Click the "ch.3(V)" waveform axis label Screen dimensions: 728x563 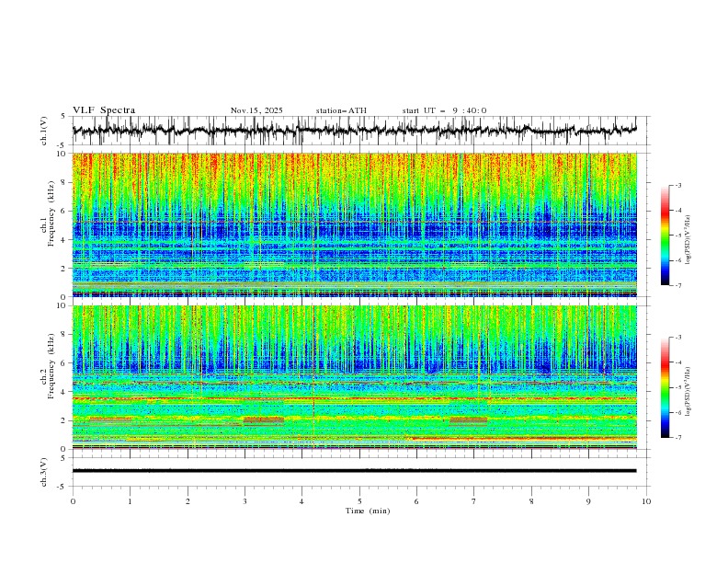point(44,472)
